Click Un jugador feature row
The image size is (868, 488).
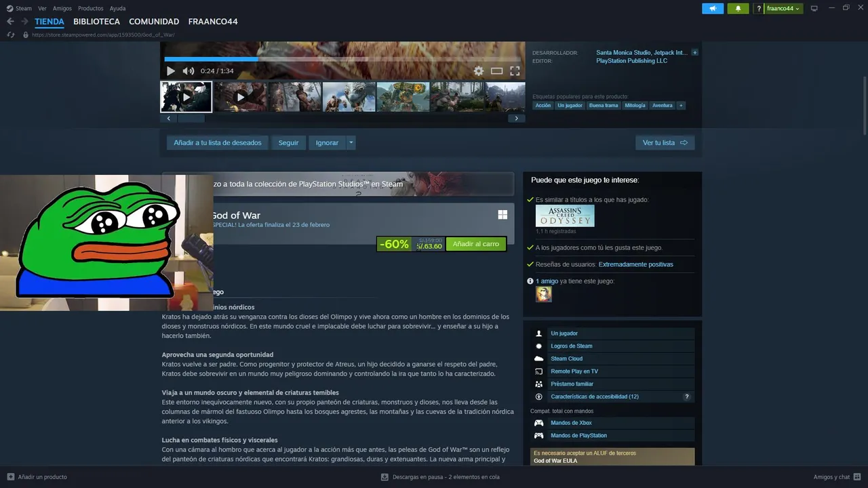(x=612, y=333)
